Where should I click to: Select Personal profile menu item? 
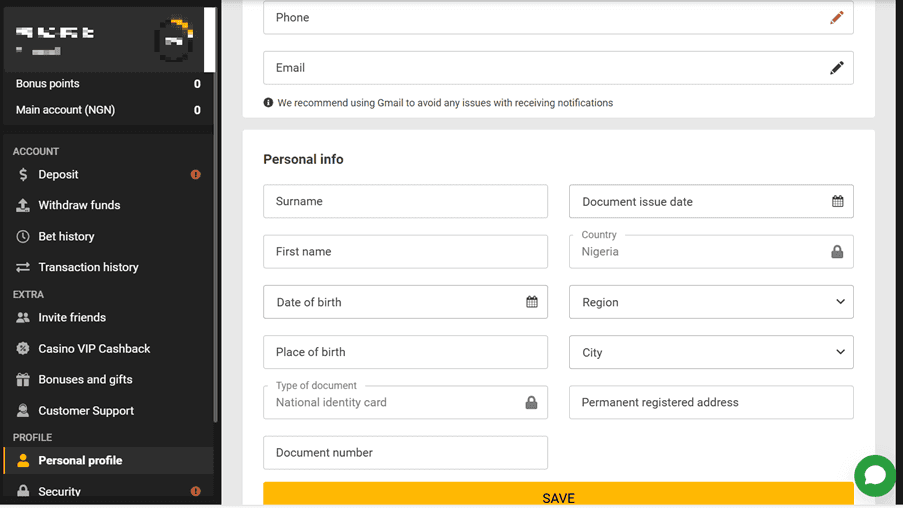tap(108, 460)
